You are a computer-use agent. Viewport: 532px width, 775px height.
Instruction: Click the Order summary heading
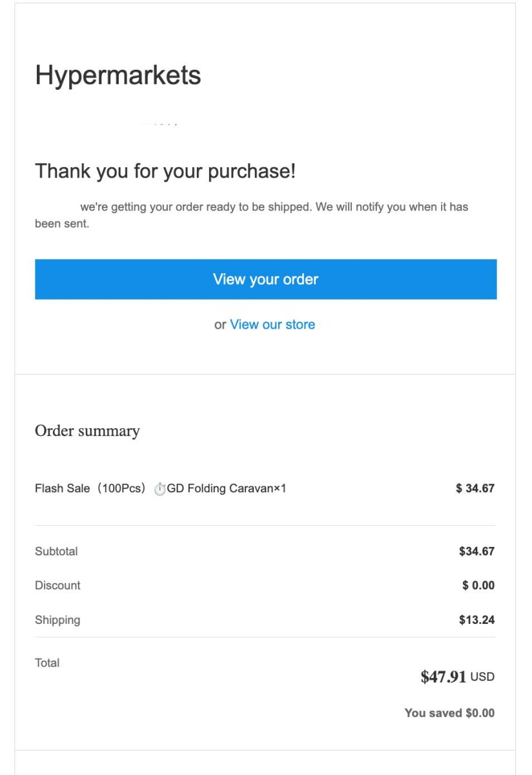tap(87, 431)
